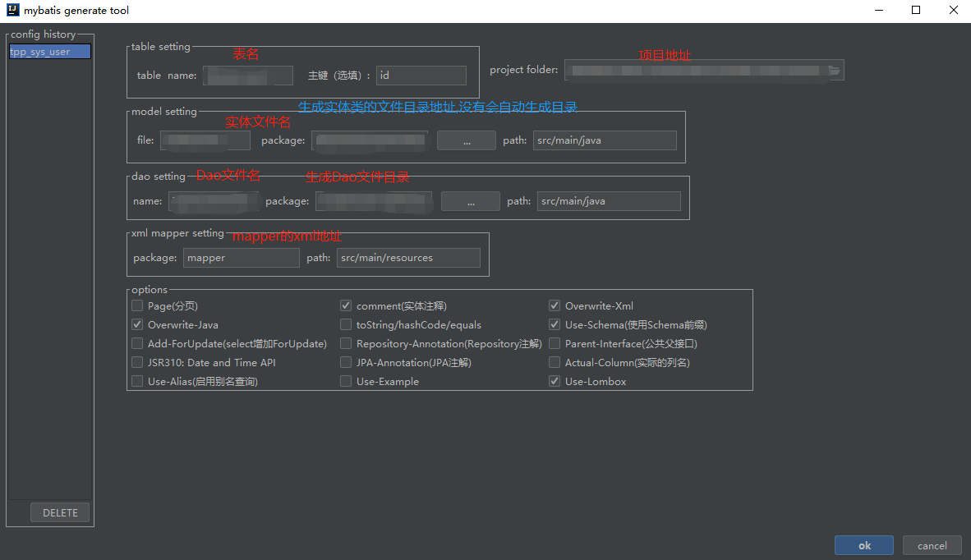Focus the primary key id field
971x560 pixels.
click(421, 76)
